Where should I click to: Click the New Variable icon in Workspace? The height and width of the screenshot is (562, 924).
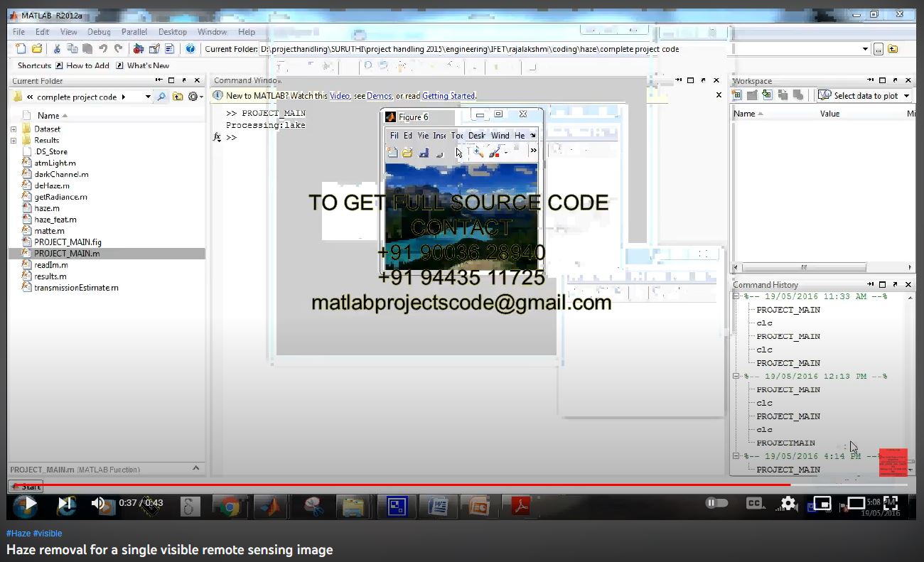pos(737,95)
